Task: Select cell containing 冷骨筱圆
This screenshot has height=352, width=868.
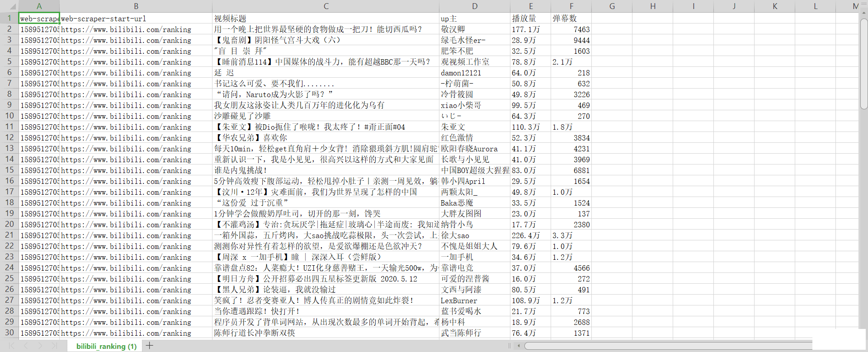Action: pyautogui.click(x=475, y=94)
